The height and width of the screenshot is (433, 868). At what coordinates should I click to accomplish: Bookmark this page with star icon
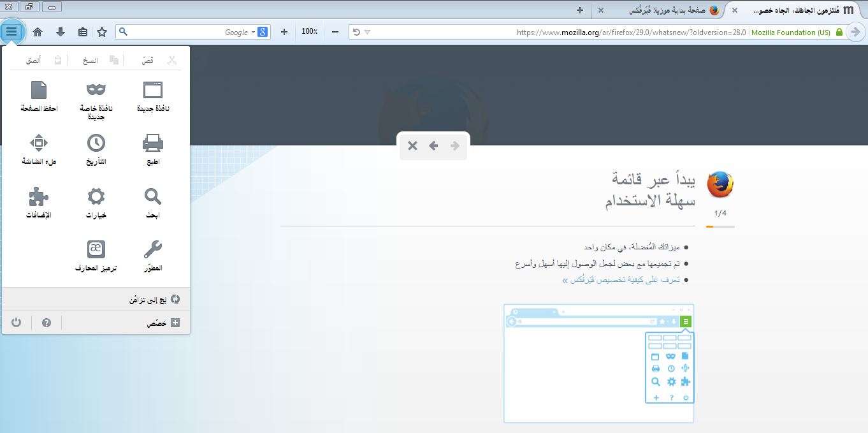click(x=102, y=32)
